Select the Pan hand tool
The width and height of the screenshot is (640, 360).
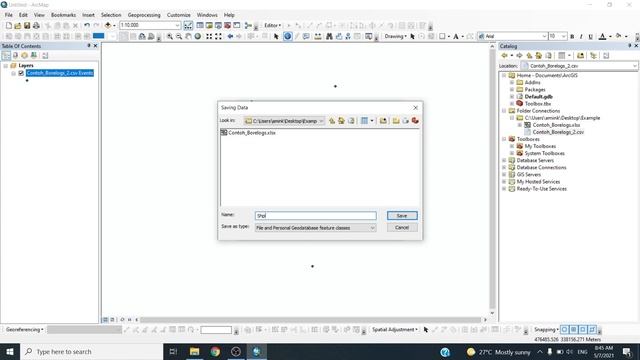pyautogui.click(x=188, y=36)
